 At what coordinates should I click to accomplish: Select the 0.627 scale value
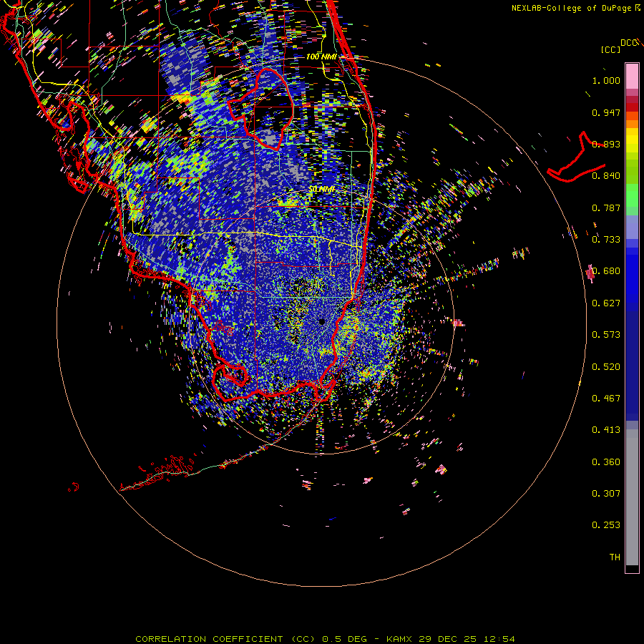(x=606, y=303)
